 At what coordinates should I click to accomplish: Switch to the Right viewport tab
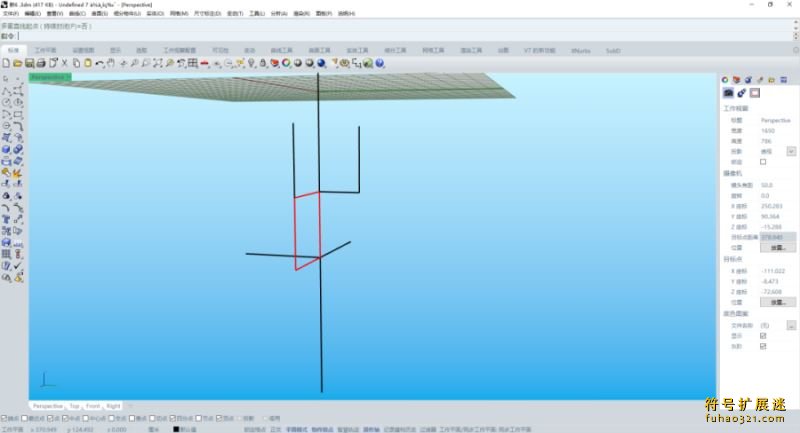(x=113, y=406)
